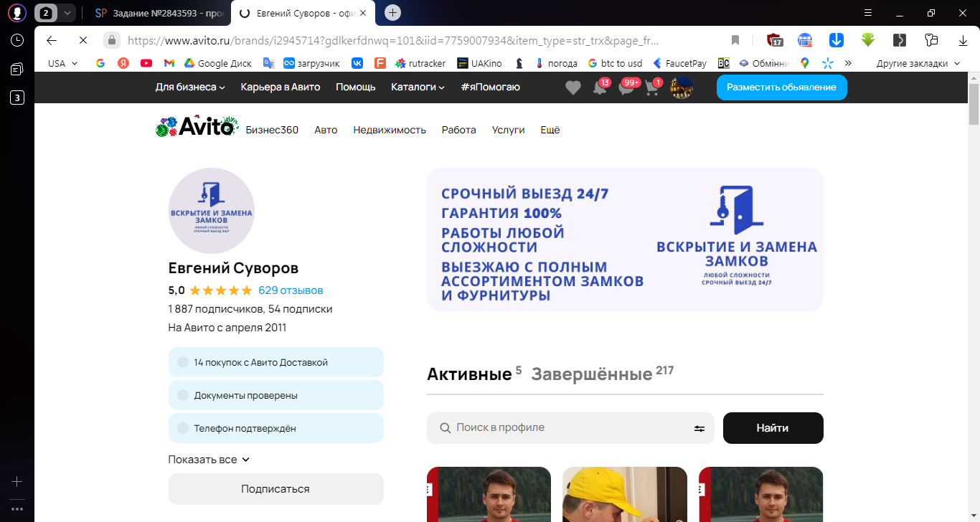The image size is (980, 522).
Task: Open Avito favorites heart icon
Action: [x=573, y=87]
